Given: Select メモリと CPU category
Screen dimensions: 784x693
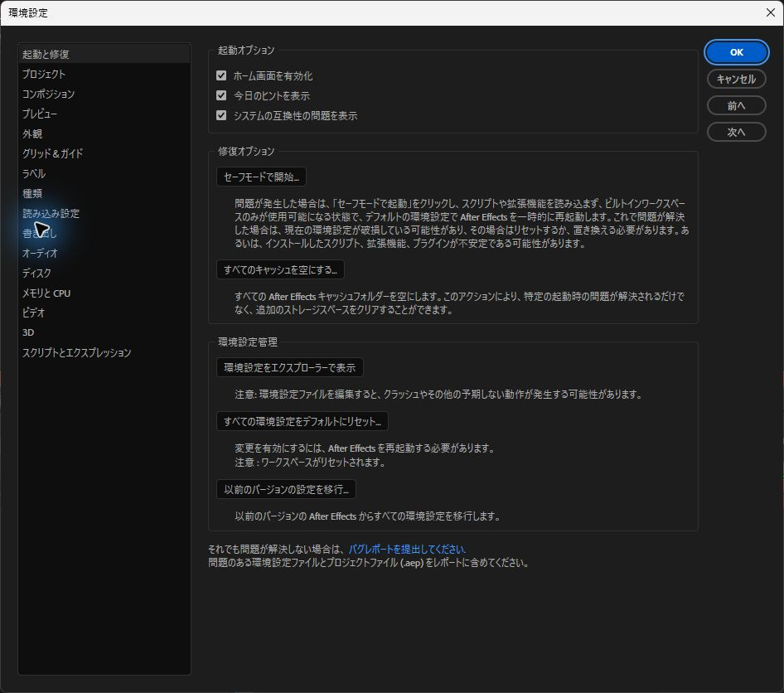Looking at the screenshot, I should click(x=104, y=293).
